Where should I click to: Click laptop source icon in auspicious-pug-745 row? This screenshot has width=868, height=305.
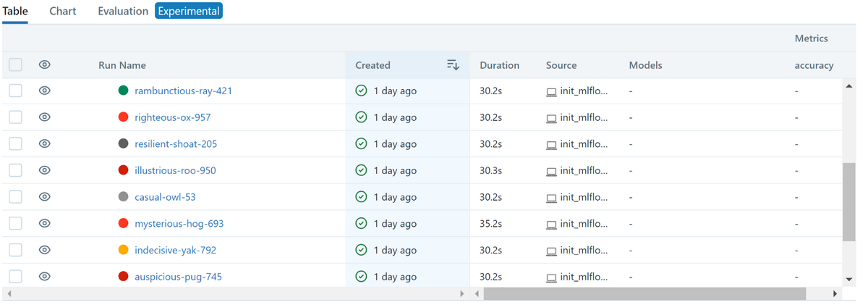pyautogui.click(x=551, y=277)
